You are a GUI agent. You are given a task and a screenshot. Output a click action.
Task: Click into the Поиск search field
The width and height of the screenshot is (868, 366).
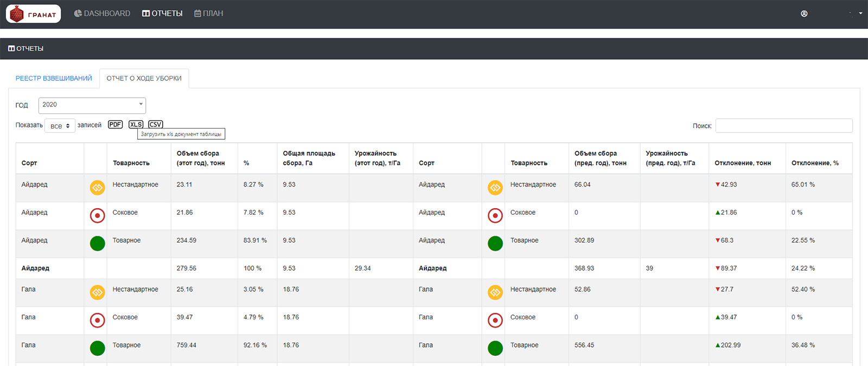coord(783,126)
